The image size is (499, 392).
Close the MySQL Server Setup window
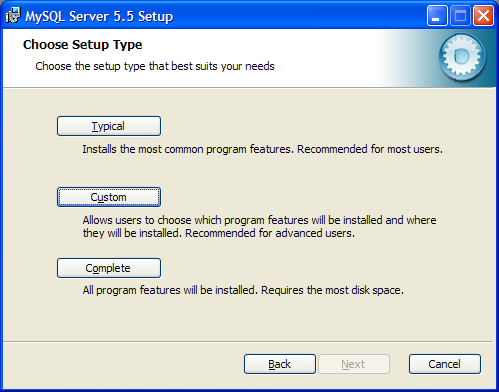pyautogui.click(x=483, y=16)
